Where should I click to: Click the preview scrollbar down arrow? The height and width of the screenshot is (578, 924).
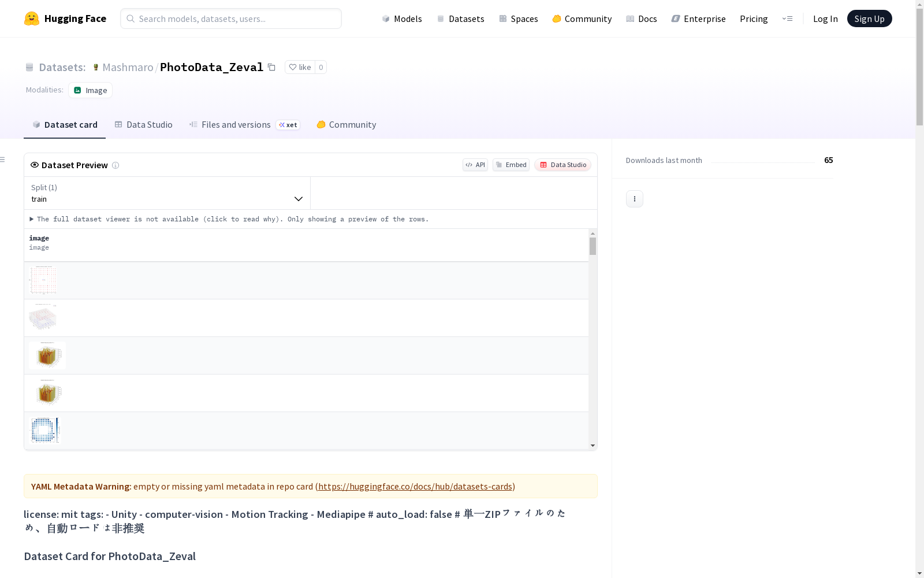click(593, 446)
